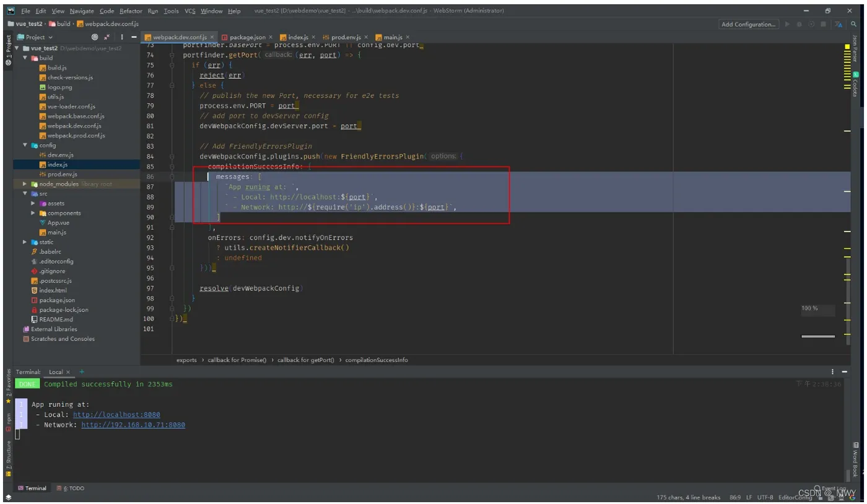Image resolution: width=867 pixels, height=504 pixels.
Task: Close the prod.env.js editor tab
Action: click(366, 37)
